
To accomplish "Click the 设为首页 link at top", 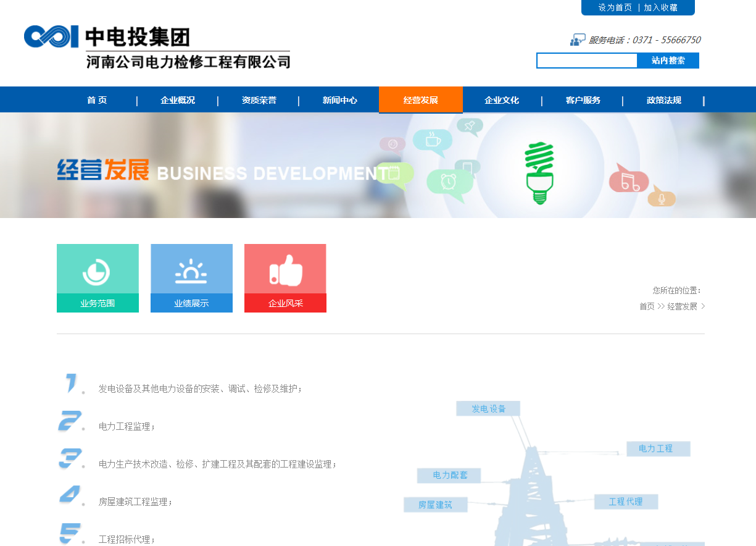I will click(615, 7).
